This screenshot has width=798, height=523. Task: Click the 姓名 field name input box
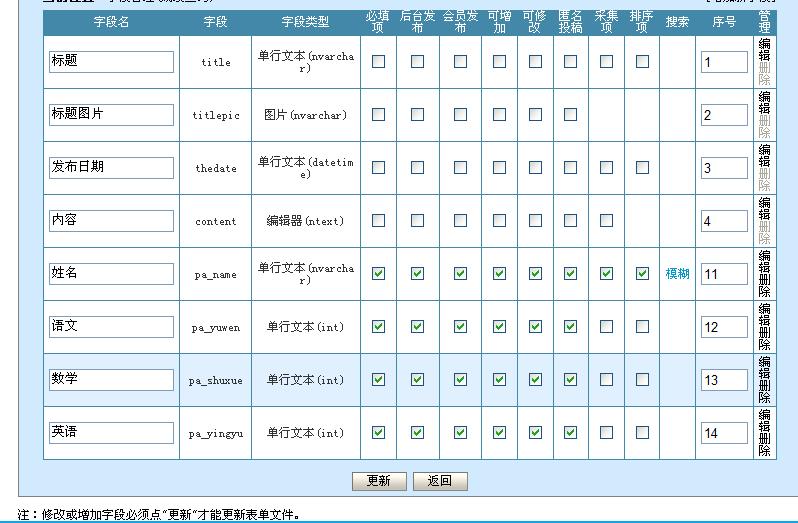pos(111,274)
